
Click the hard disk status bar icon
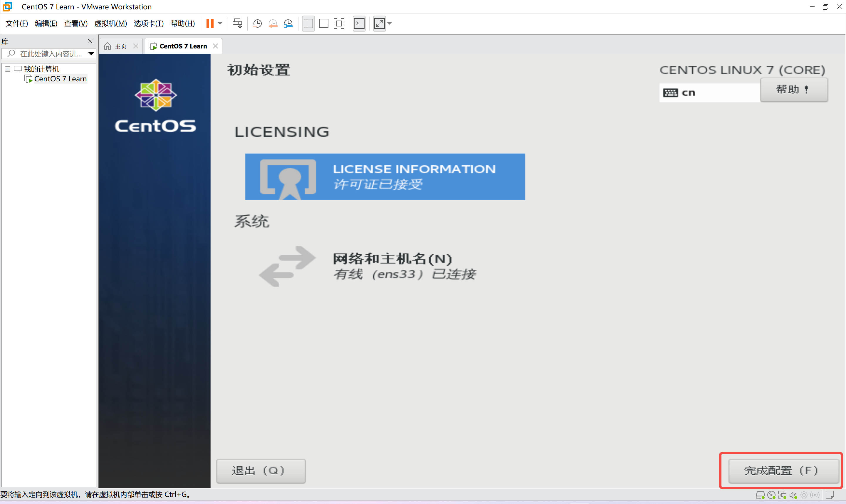(x=760, y=495)
